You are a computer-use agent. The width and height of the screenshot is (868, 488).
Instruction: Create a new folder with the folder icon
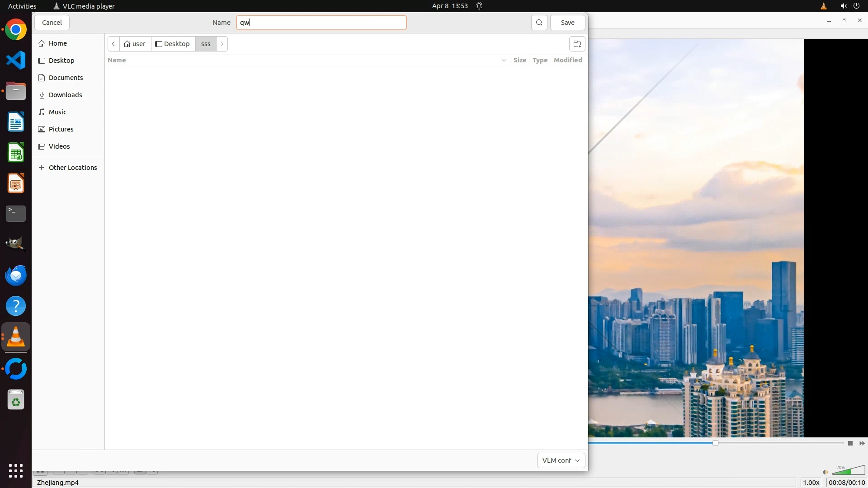click(x=577, y=44)
